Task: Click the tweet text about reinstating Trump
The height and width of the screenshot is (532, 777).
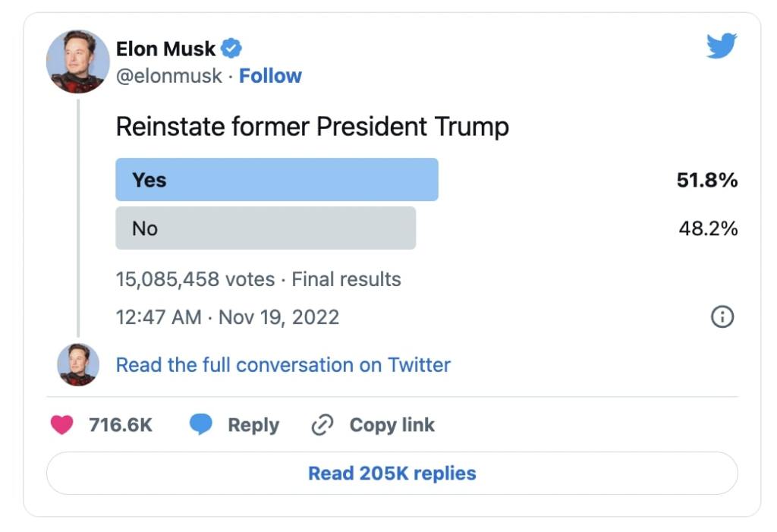Action: coord(312,127)
